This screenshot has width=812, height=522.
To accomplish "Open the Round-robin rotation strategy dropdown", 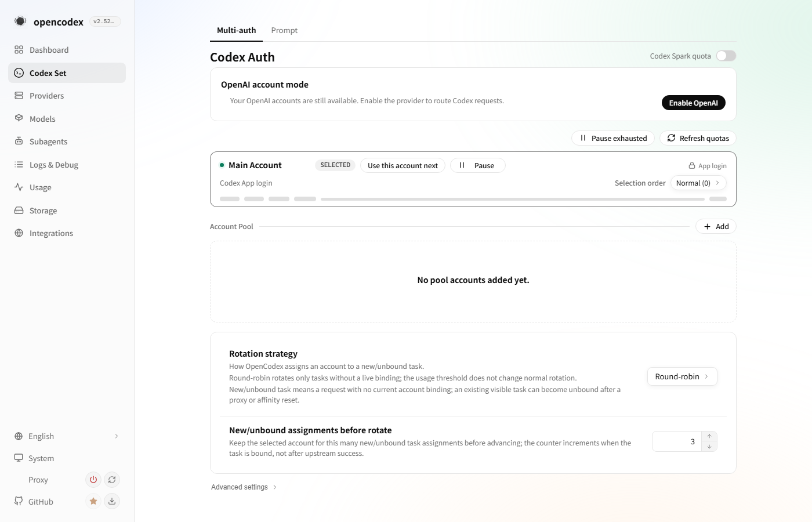I will click(682, 376).
